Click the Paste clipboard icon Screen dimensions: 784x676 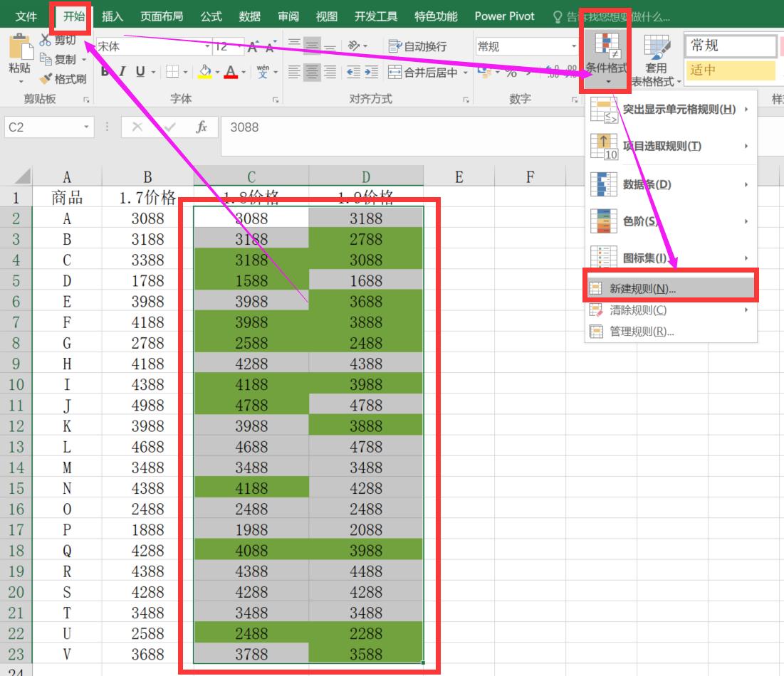tap(19, 48)
